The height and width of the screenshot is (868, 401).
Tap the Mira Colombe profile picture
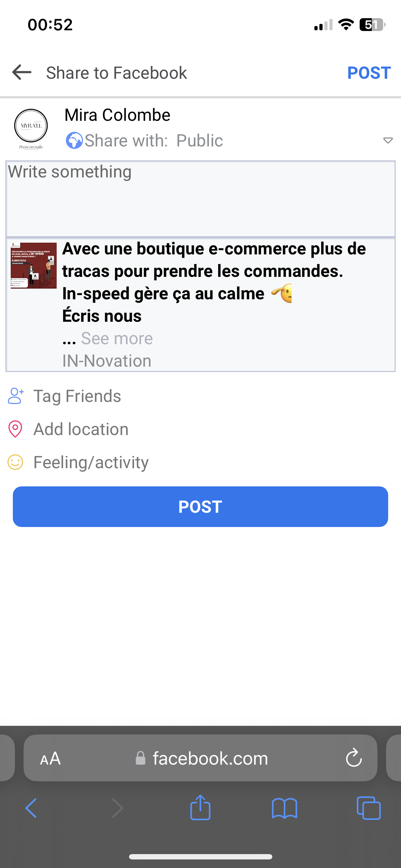(31, 126)
